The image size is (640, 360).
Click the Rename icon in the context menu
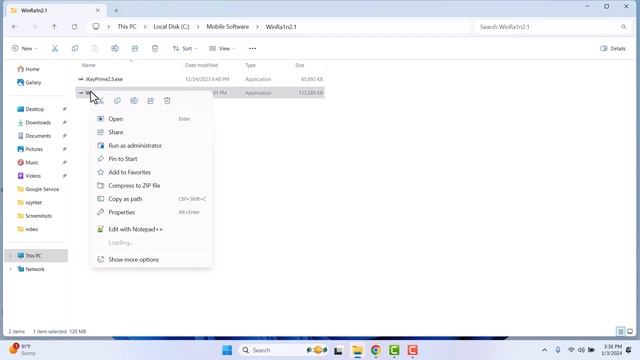pyautogui.click(x=134, y=101)
